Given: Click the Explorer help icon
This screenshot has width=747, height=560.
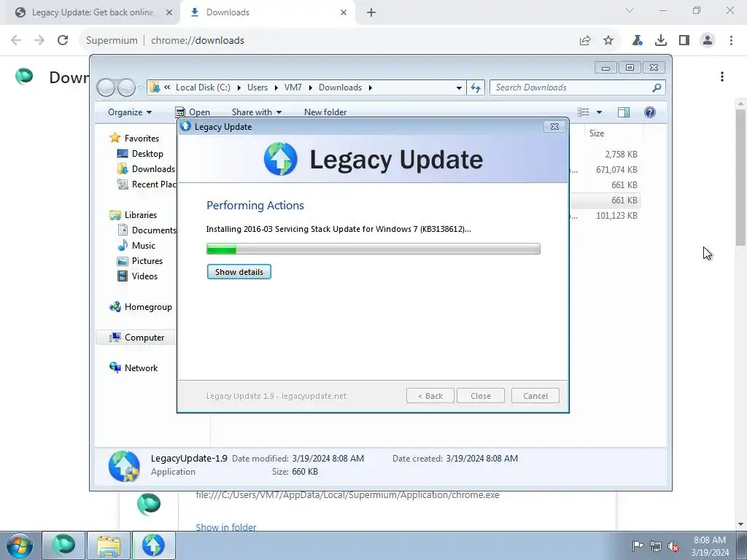Looking at the screenshot, I should (x=649, y=112).
